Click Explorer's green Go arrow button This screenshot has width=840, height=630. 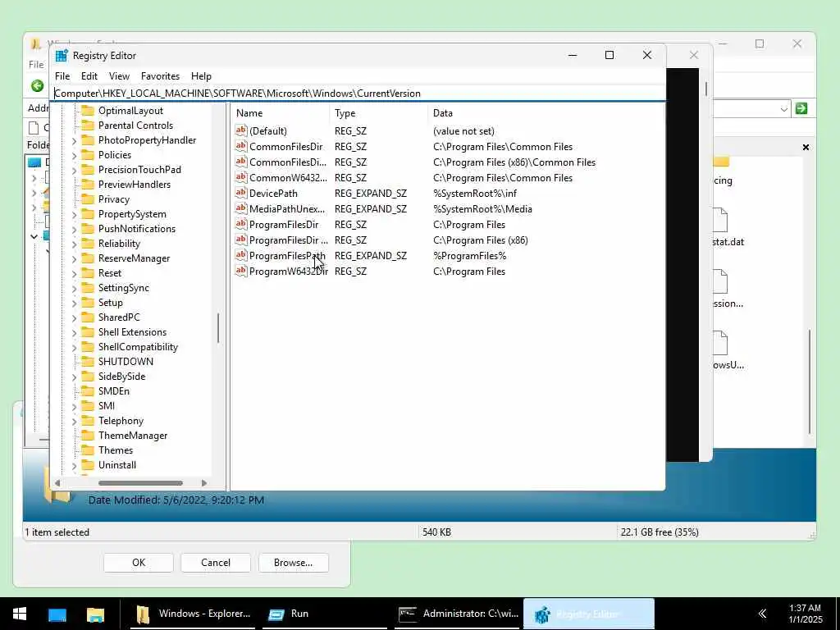click(x=801, y=109)
